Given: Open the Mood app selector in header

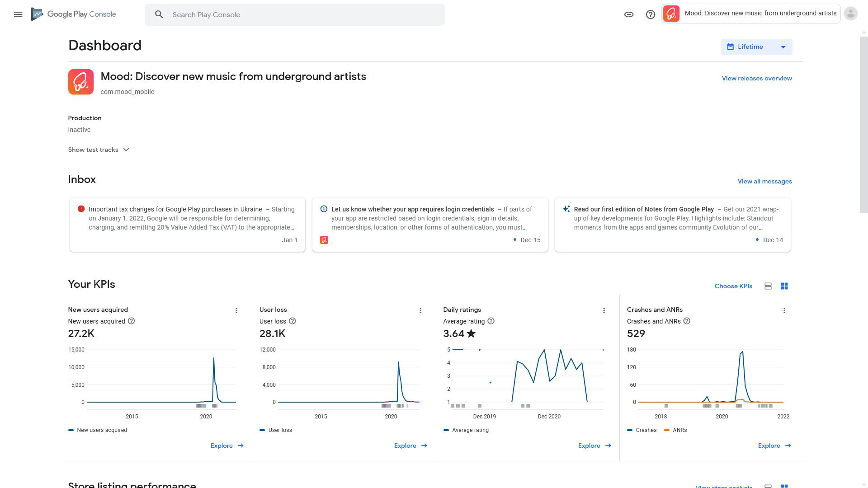Looking at the screenshot, I should coord(751,14).
